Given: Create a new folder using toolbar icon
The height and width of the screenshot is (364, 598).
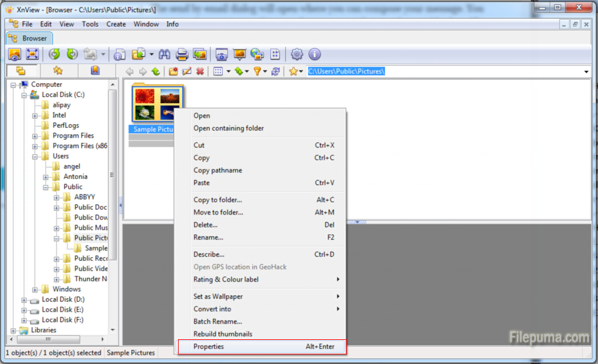Looking at the screenshot, I should (x=173, y=71).
